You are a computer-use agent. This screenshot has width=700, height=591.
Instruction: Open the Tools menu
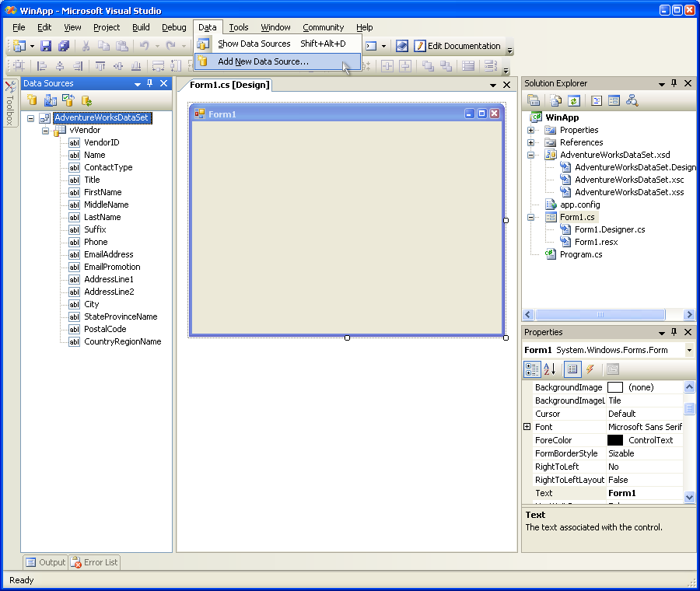point(239,27)
